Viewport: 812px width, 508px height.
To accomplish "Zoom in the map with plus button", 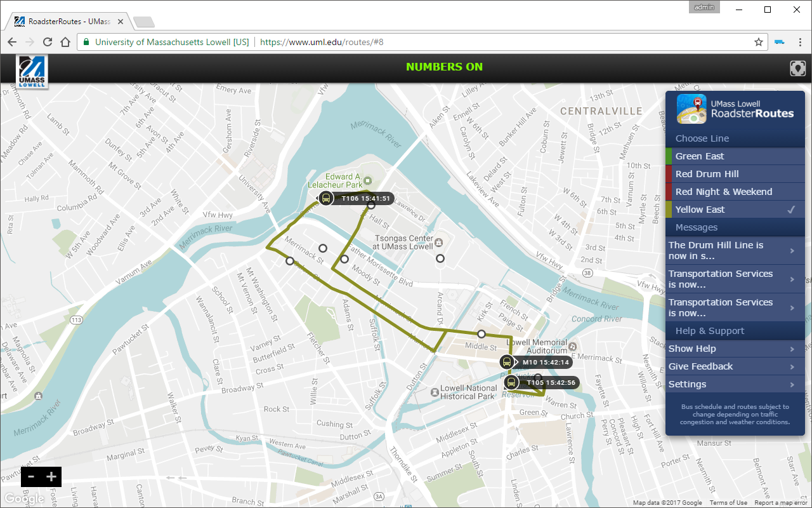I will [51, 477].
